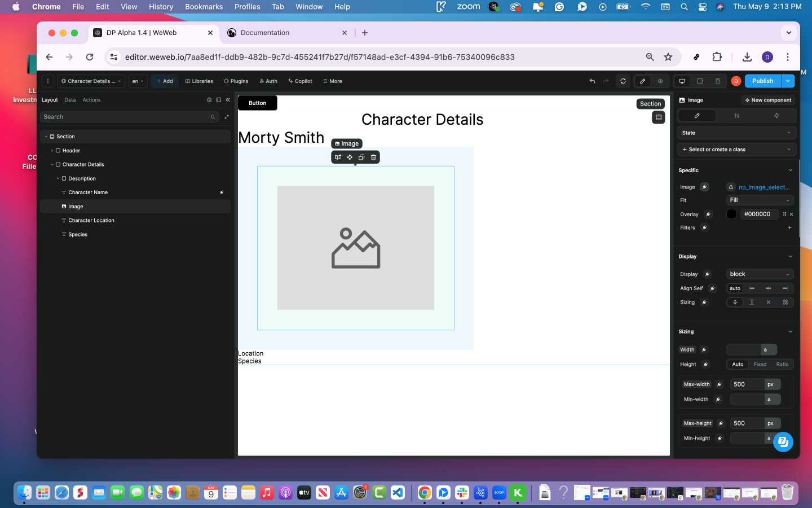
Task: Toggle edit mode pencil in top toolbar
Action: click(642, 81)
